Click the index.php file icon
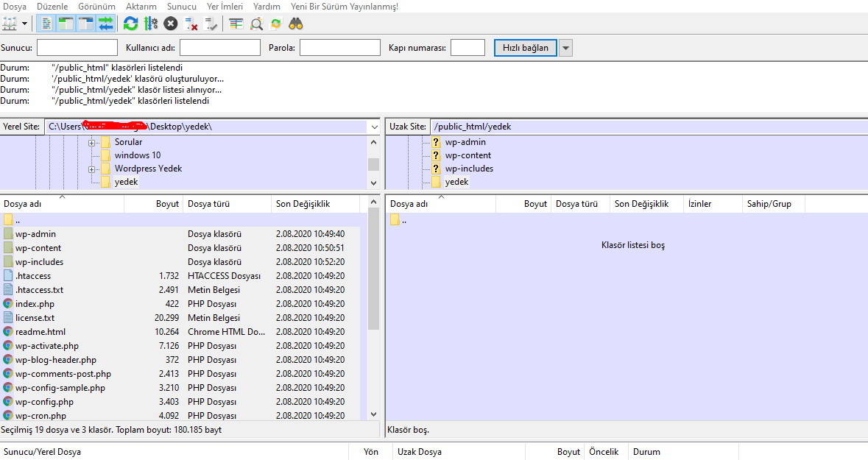Screen dimensions: 868x460 8,304
